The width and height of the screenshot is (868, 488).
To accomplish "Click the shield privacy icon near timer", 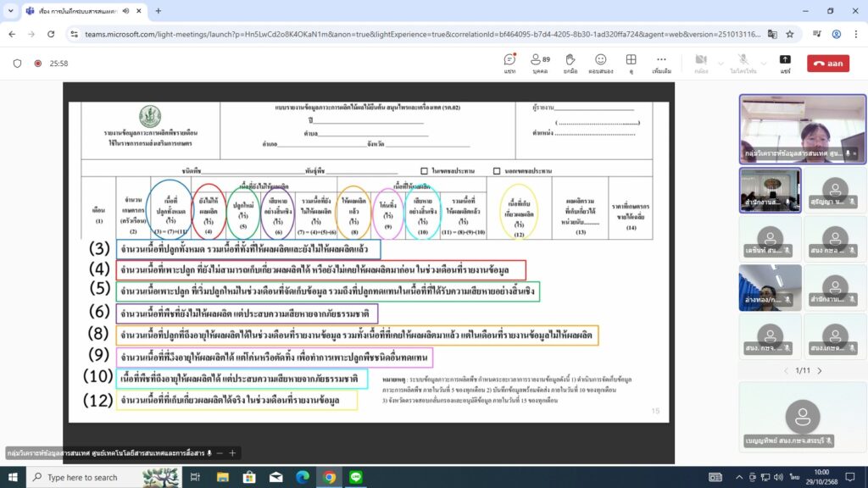I will (x=17, y=64).
